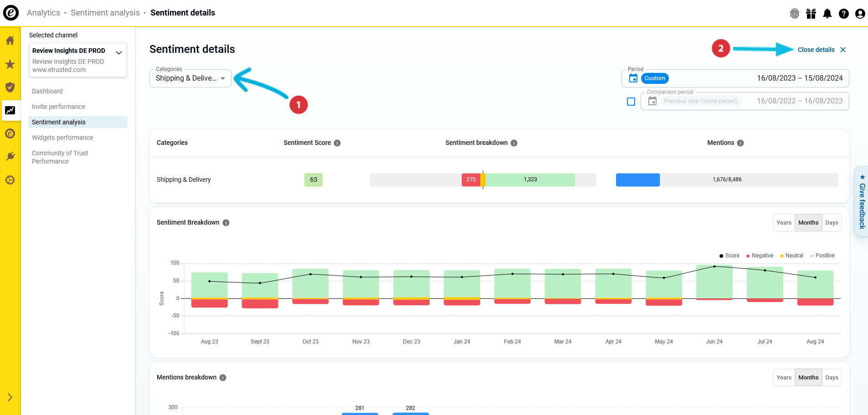Open the user account icon
868x415 pixels.
point(860,14)
